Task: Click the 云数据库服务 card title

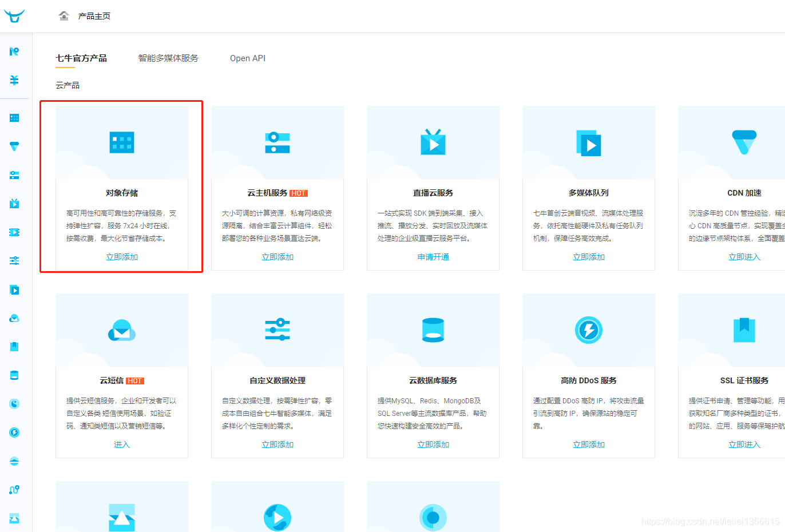Action: tap(433, 380)
